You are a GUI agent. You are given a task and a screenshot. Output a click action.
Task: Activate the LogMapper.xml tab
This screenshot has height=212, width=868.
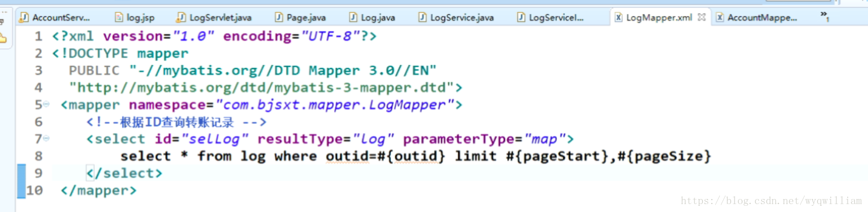tap(654, 18)
